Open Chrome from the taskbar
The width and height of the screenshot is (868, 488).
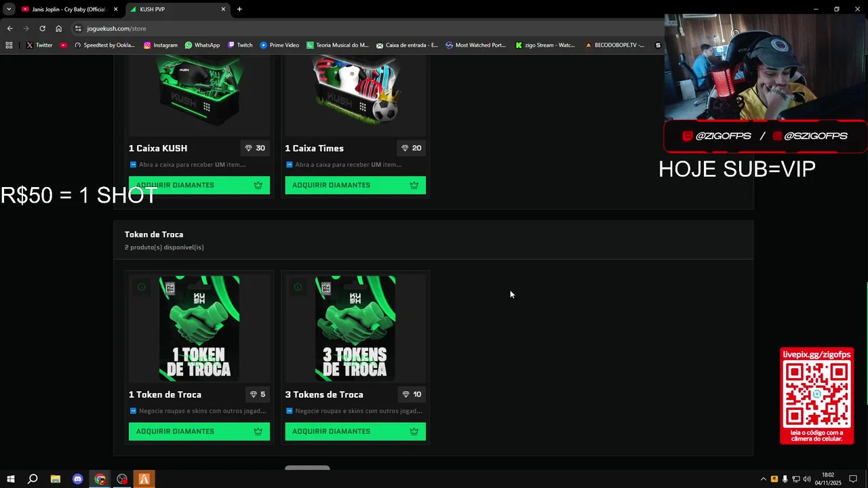click(x=100, y=479)
